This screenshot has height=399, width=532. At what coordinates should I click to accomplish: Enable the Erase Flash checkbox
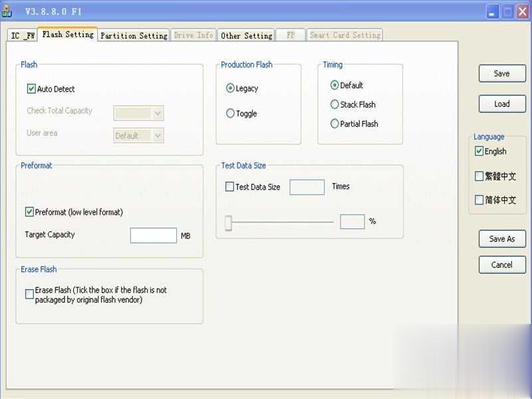tap(29, 294)
